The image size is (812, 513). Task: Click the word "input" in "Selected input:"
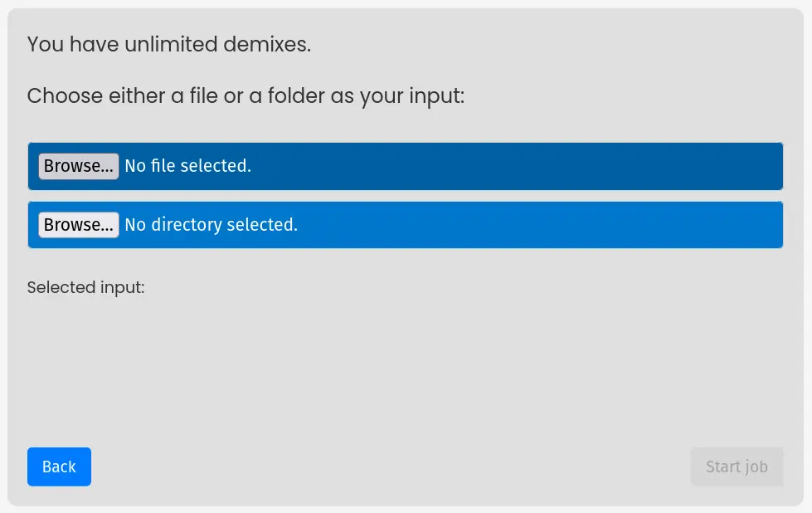[x=123, y=288]
